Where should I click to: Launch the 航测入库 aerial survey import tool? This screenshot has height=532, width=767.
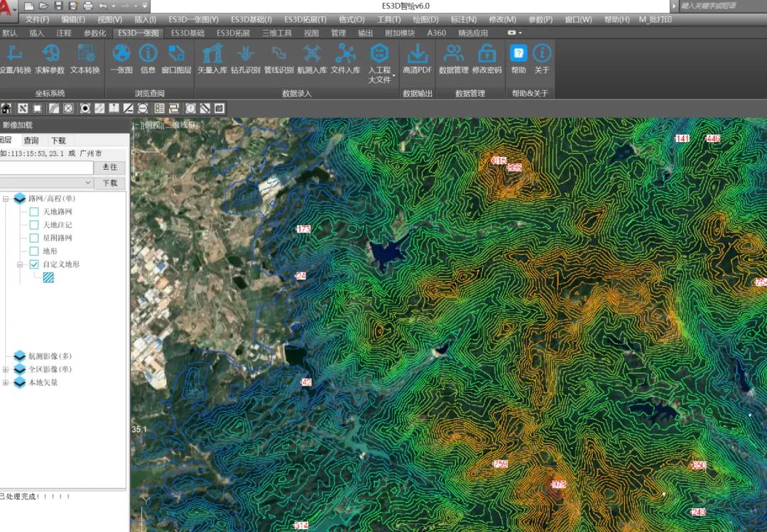click(x=312, y=54)
